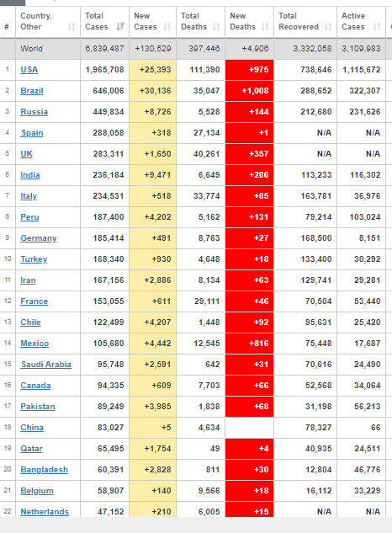This screenshot has width=392, height=533.
Task: Click USA new deaths red cell +975
Action: pos(249,70)
